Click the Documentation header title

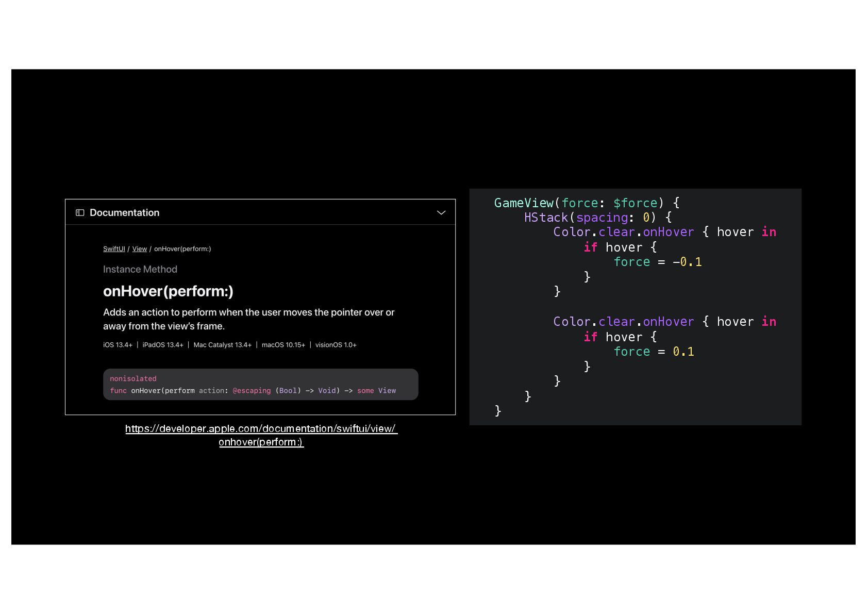tap(124, 212)
